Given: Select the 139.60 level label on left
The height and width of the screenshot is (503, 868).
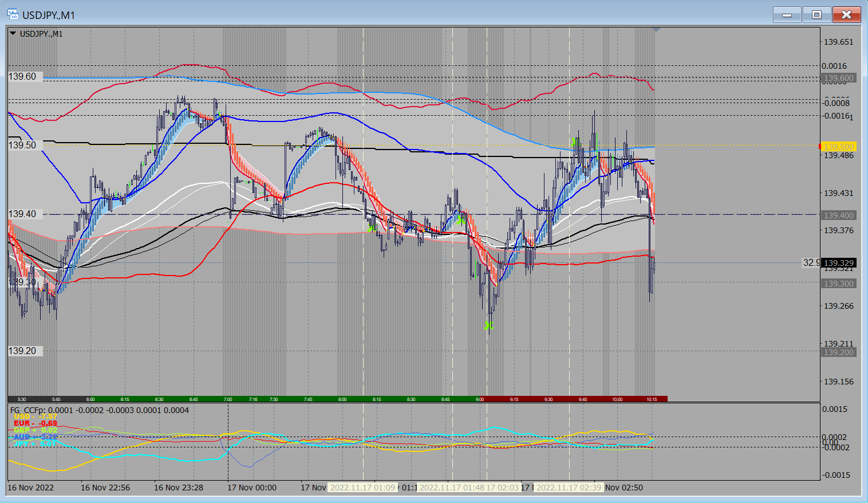Looking at the screenshot, I should (22, 77).
